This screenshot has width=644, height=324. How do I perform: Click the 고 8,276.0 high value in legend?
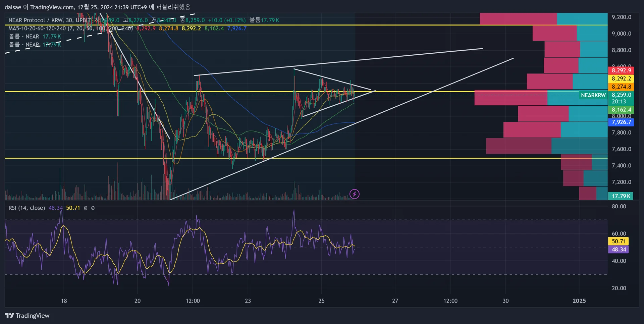click(x=135, y=20)
